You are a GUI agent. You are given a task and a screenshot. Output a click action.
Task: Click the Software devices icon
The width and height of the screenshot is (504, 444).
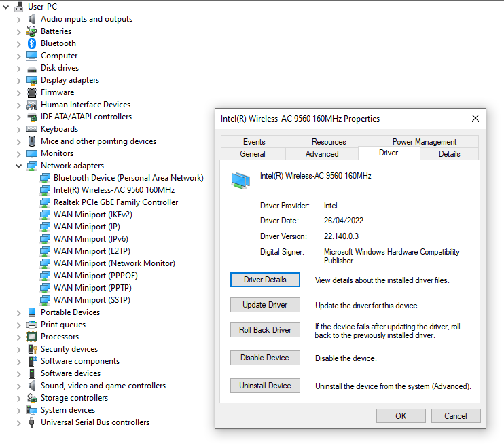click(x=31, y=373)
